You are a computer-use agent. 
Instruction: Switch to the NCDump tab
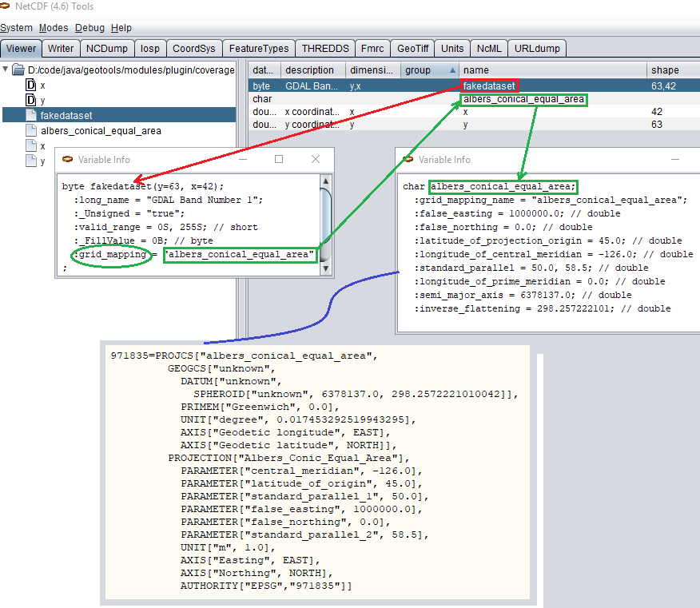tap(106, 48)
